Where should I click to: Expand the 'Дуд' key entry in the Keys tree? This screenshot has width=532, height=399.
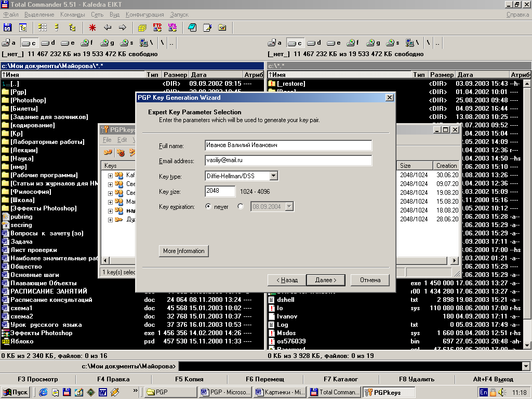point(110,220)
